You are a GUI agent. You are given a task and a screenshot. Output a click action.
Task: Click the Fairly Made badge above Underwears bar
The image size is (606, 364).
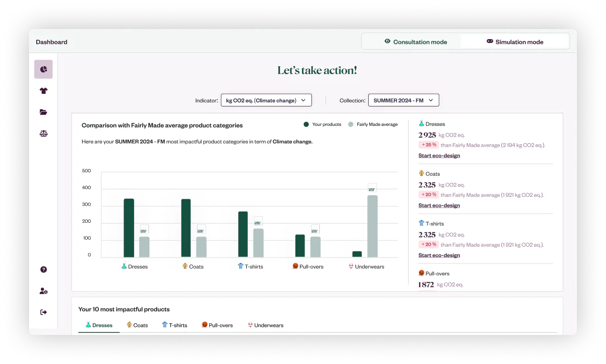click(x=372, y=188)
